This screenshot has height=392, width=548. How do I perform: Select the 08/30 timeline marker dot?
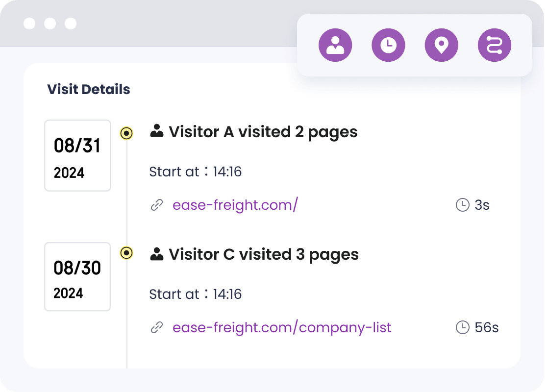[126, 253]
